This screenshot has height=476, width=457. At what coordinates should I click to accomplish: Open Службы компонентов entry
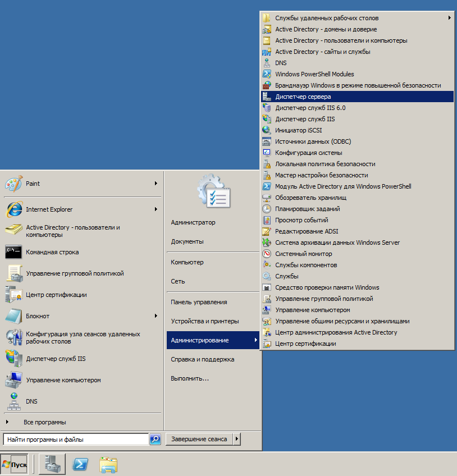(358, 265)
